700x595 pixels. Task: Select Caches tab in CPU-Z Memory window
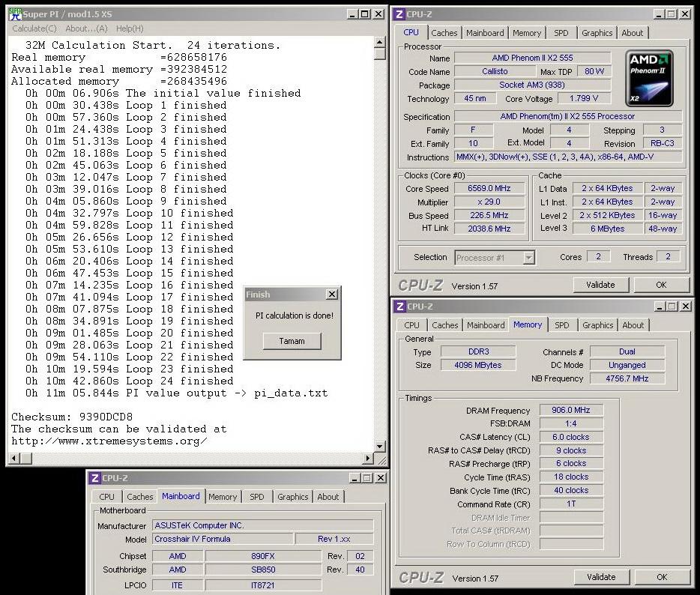[444, 325]
